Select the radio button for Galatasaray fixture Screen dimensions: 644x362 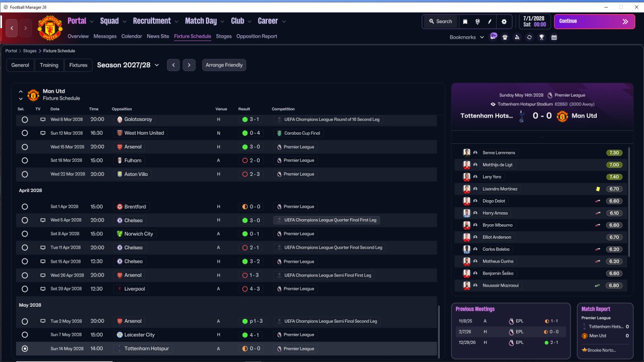[x=25, y=120]
